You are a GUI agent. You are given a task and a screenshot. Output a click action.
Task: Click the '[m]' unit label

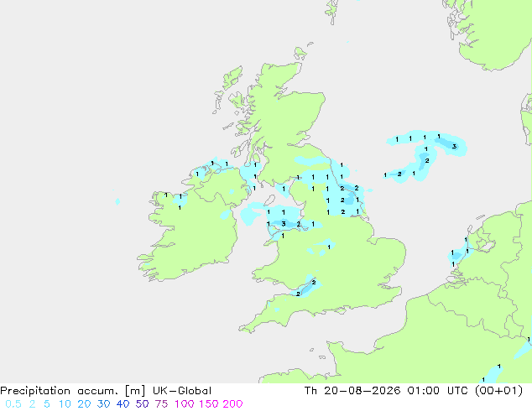(x=135, y=391)
